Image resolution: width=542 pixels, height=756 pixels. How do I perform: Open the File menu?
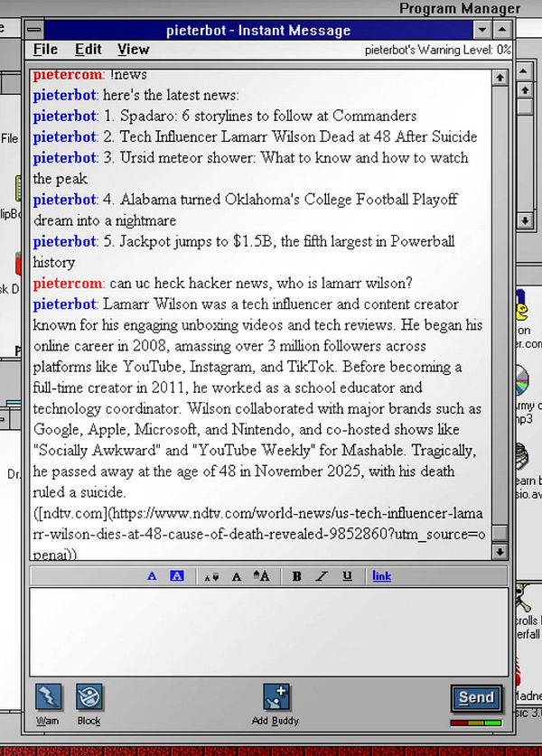pyautogui.click(x=45, y=49)
